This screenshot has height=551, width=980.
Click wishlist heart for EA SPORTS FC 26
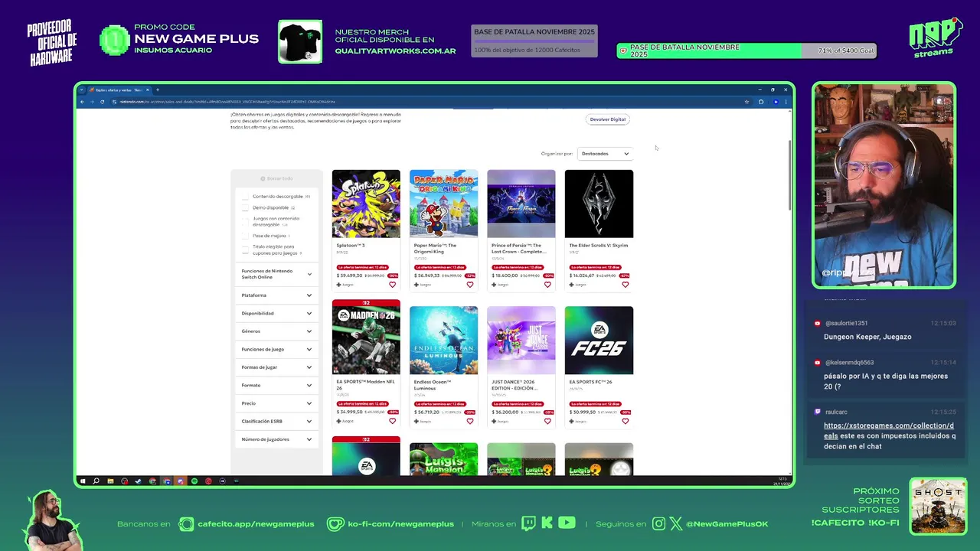(x=626, y=421)
